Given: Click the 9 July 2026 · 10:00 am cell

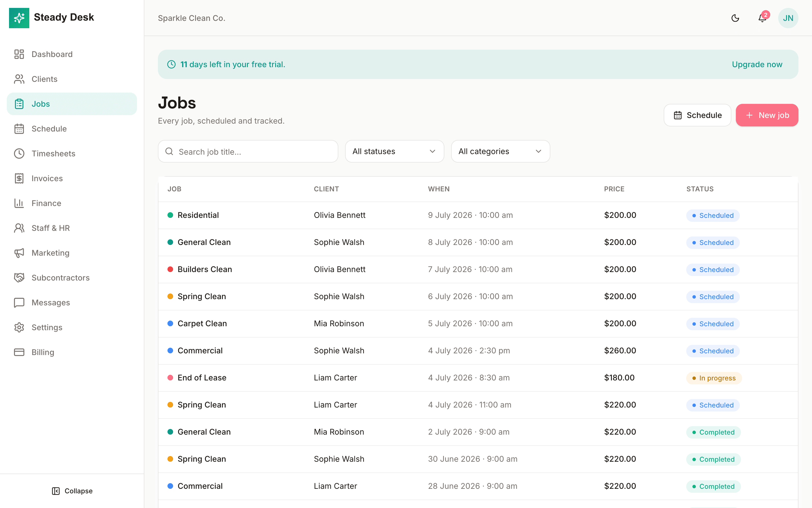Looking at the screenshot, I should coord(470,215).
